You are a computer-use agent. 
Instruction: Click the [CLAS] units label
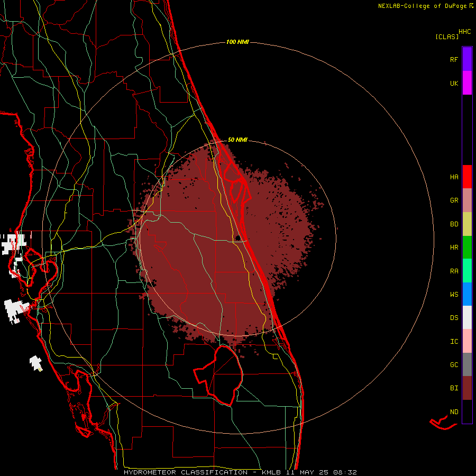coord(447,36)
